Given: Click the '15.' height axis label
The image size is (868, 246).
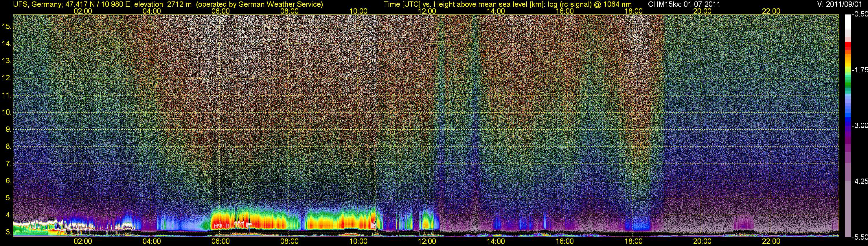Looking at the screenshot, I should (x=7, y=27).
